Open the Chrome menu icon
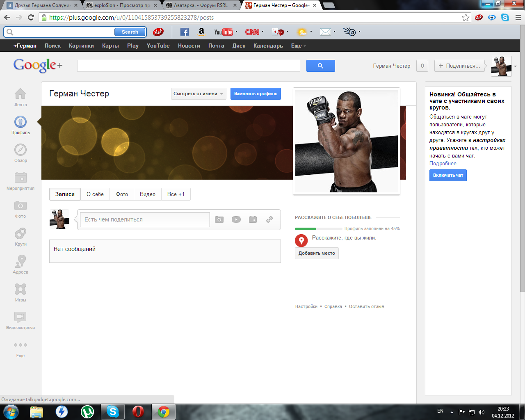This screenshot has width=525, height=420. pos(518,17)
